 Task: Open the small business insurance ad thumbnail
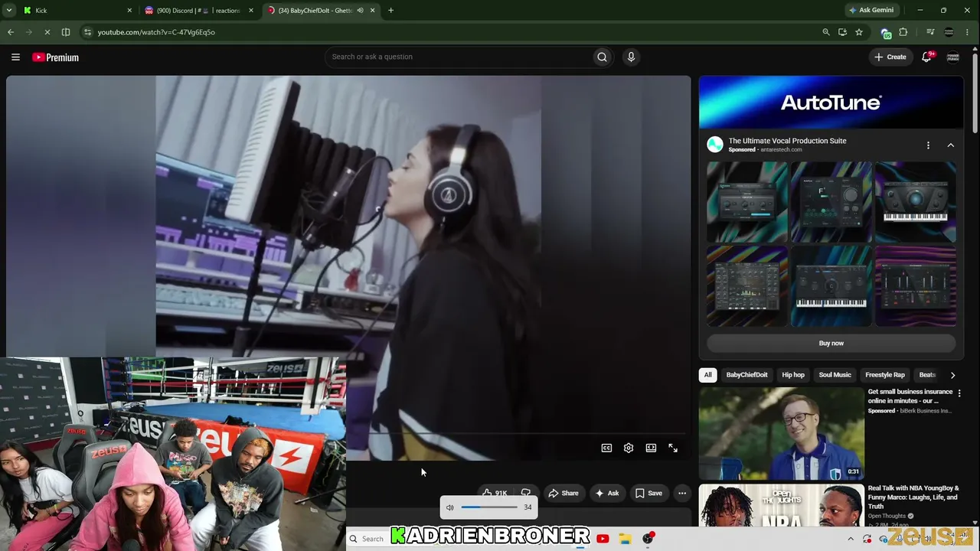point(781,433)
